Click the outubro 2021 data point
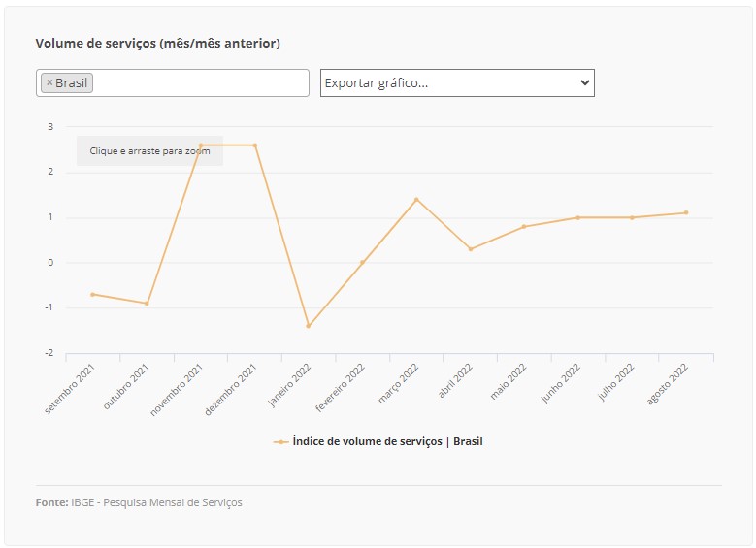 click(147, 304)
